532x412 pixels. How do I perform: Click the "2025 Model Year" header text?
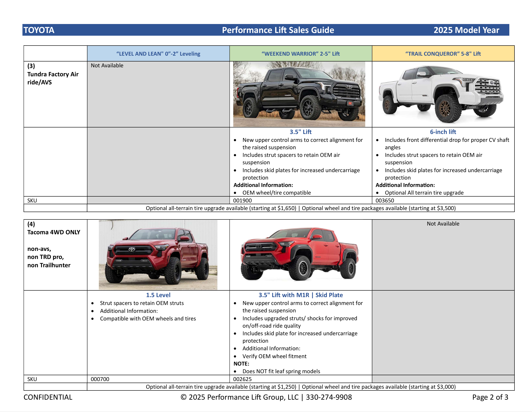pos(466,30)
